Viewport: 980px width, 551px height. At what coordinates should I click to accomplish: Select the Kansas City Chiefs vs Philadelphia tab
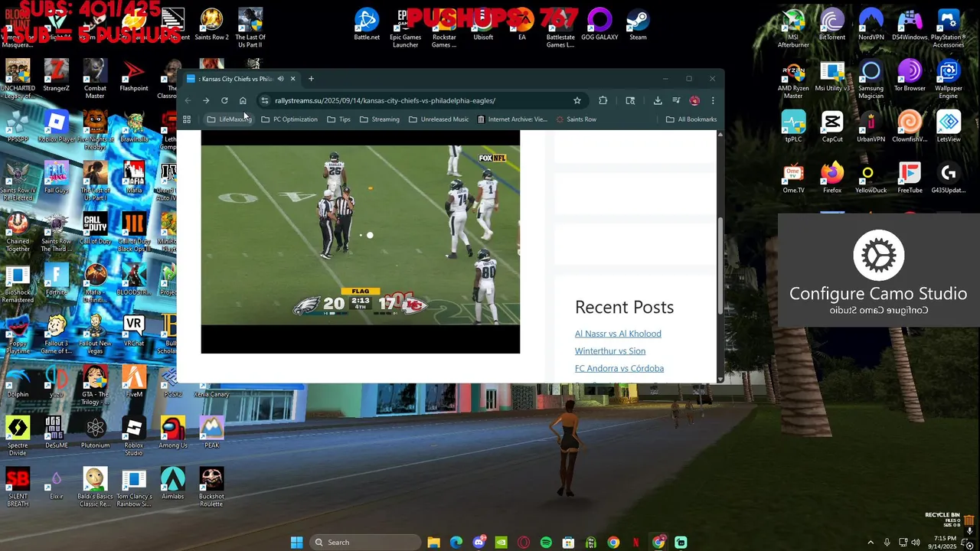point(236,79)
